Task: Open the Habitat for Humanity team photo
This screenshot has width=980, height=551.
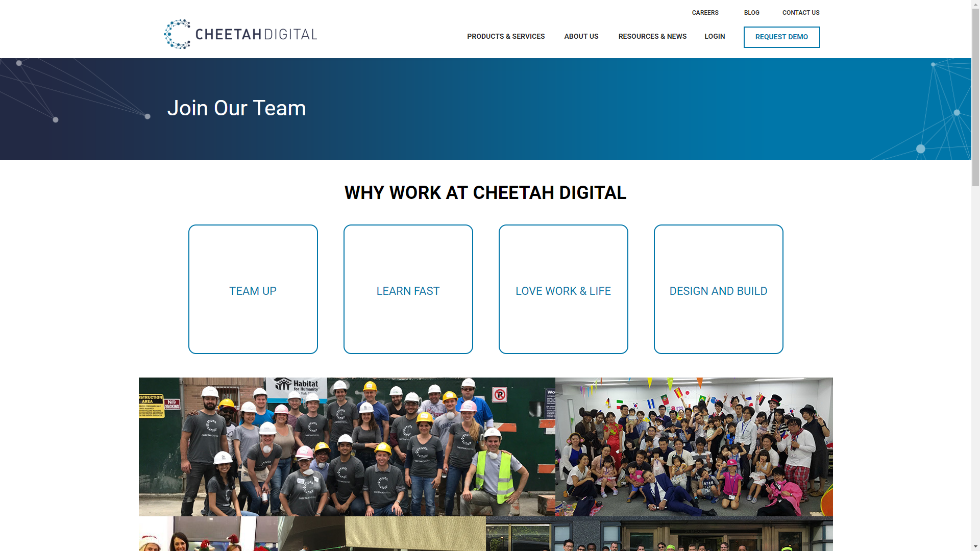Action: pyautogui.click(x=347, y=447)
